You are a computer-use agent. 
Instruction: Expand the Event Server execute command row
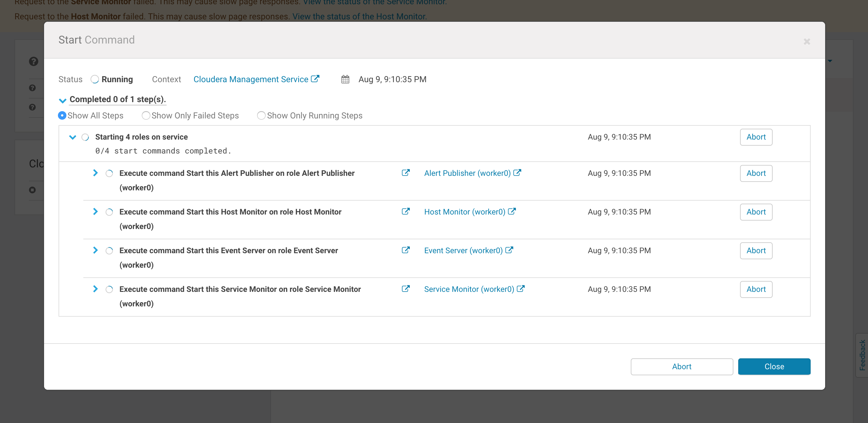pyautogui.click(x=95, y=250)
